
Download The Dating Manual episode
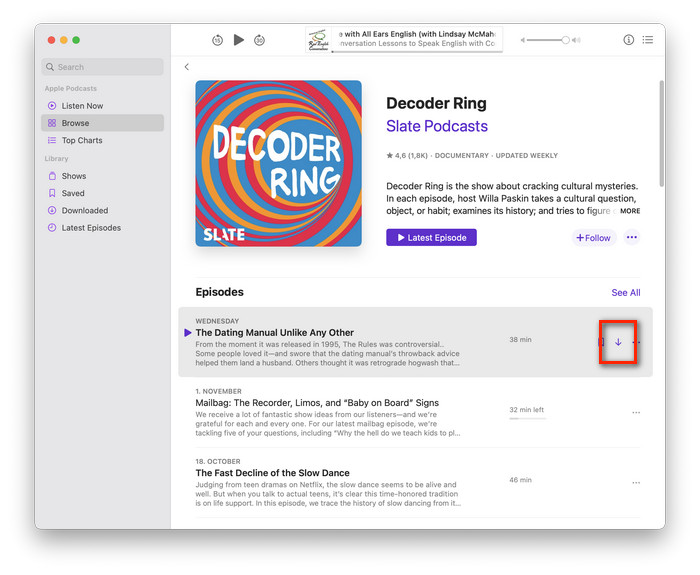pyautogui.click(x=618, y=342)
